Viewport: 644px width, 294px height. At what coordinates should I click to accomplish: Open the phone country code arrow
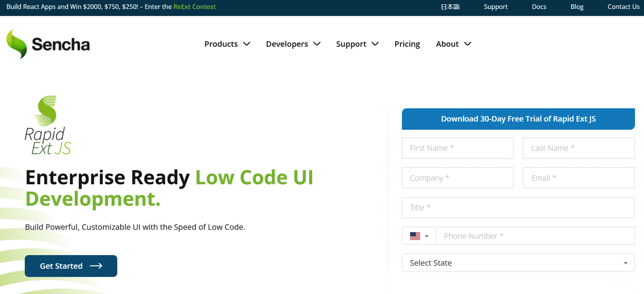tap(426, 237)
